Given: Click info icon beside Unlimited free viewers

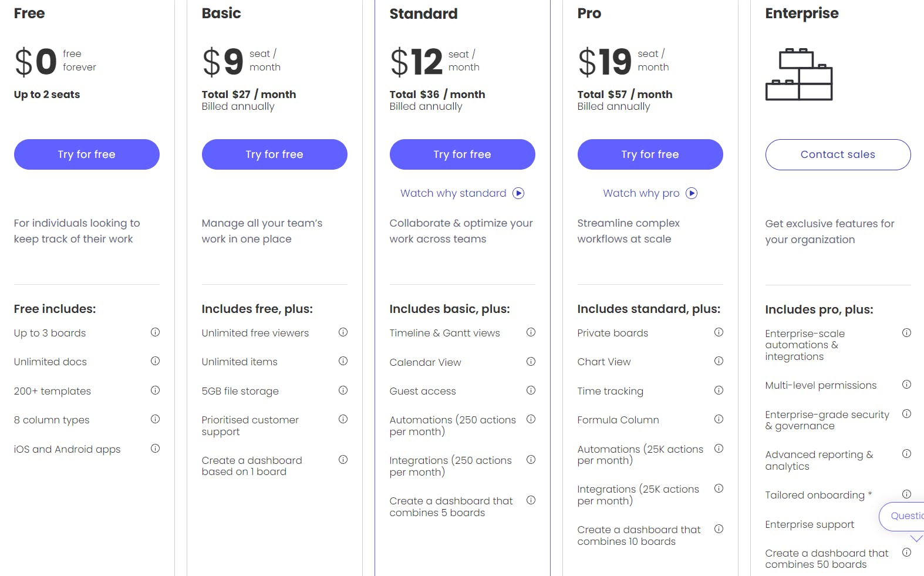Looking at the screenshot, I should click(x=343, y=332).
